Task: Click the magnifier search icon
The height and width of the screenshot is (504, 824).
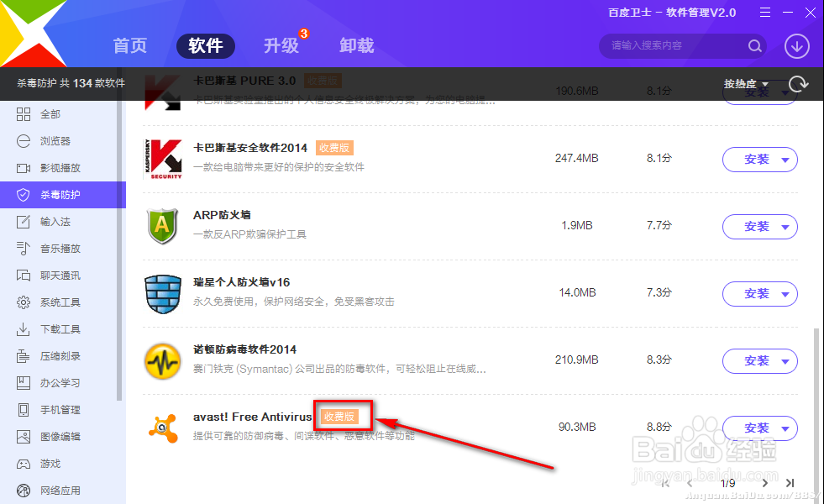Action: [754, 45]
